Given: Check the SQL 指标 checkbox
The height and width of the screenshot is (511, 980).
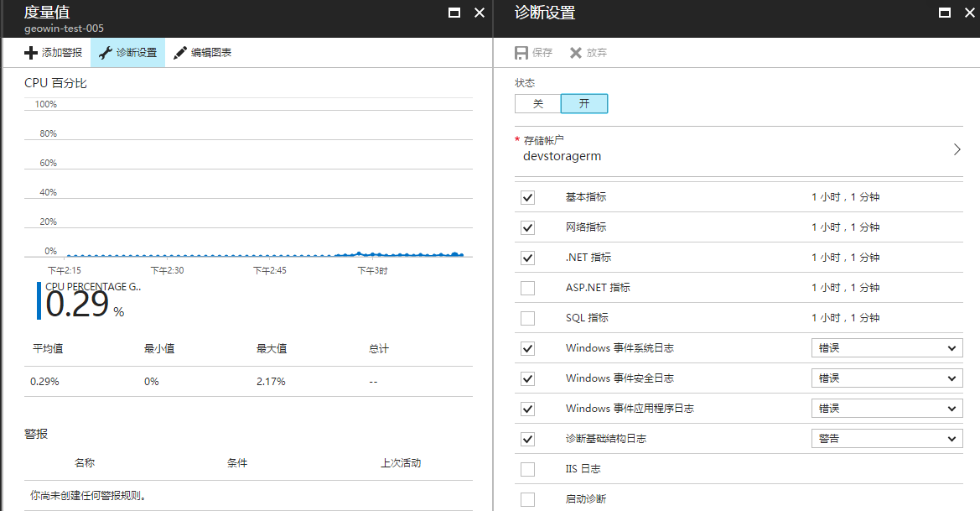Looking at the screenshot, I should [x=527, y=319].
